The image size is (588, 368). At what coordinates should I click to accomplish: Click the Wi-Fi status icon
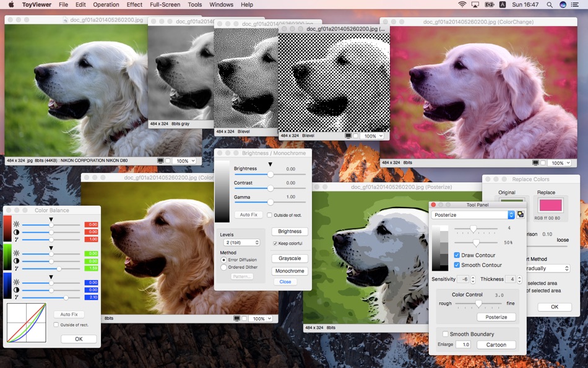(462, 4)
